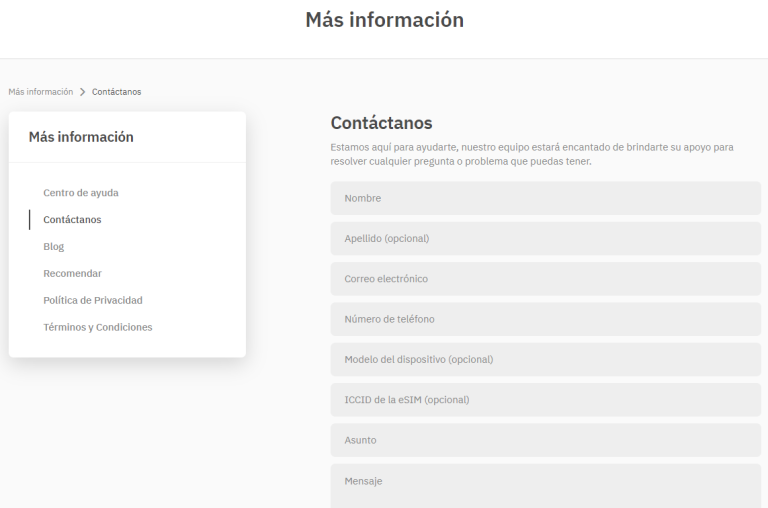Image resolution: width=768 pixels, height=508 pixels.
Task: Select 'Recomendar' in the sidebar
Action: point(72,273)
